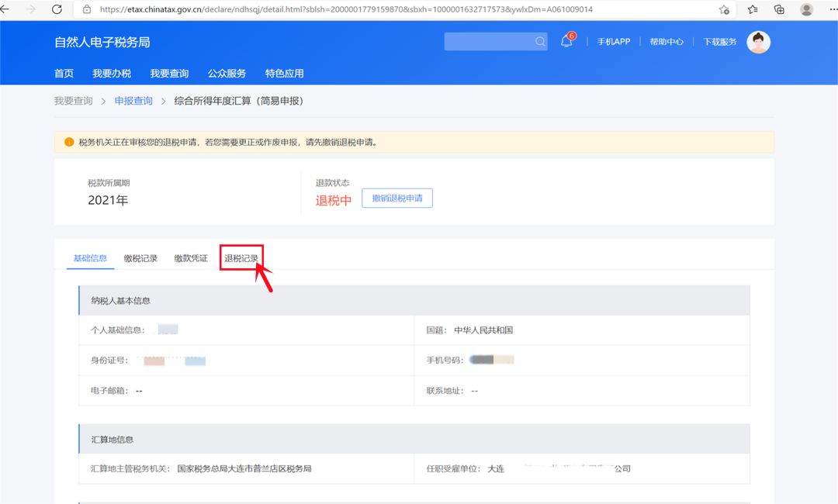Open the 我要办税 menu

(x=110, y=74)
